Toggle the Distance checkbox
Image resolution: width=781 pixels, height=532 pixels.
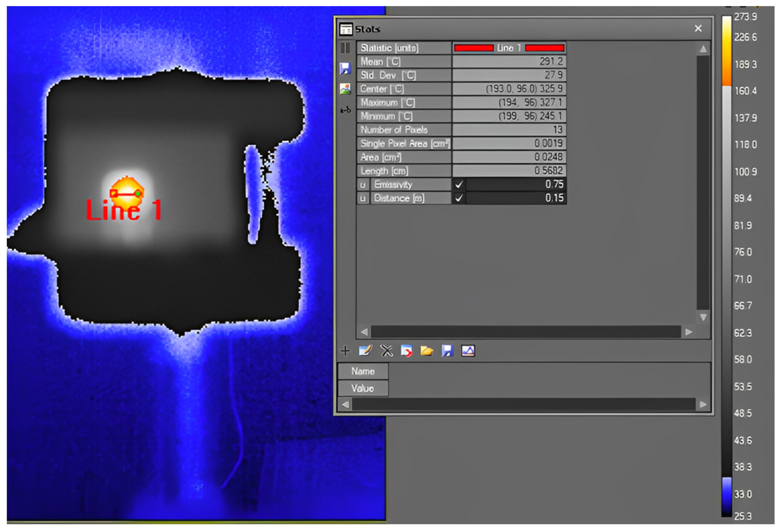[x=459, y=198]
